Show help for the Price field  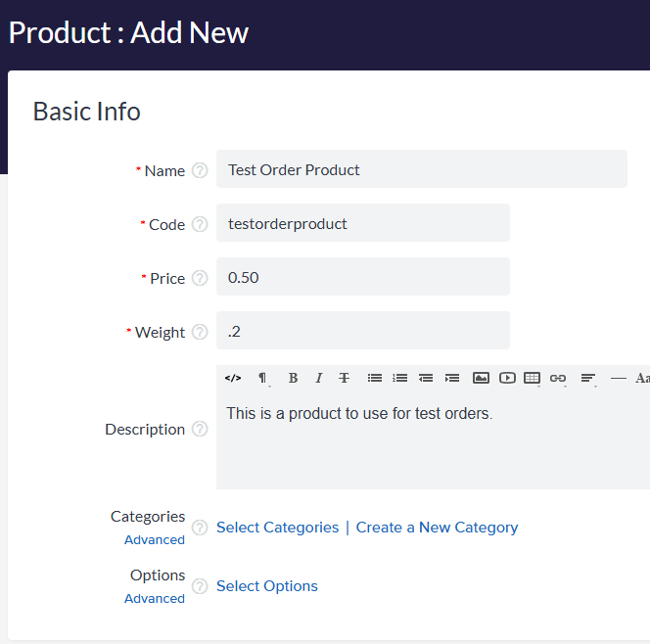click(200, 278)
